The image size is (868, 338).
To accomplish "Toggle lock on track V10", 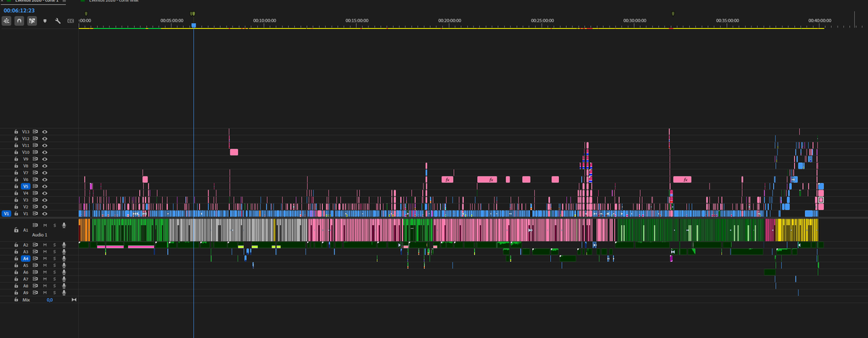I will click(17, 152).
